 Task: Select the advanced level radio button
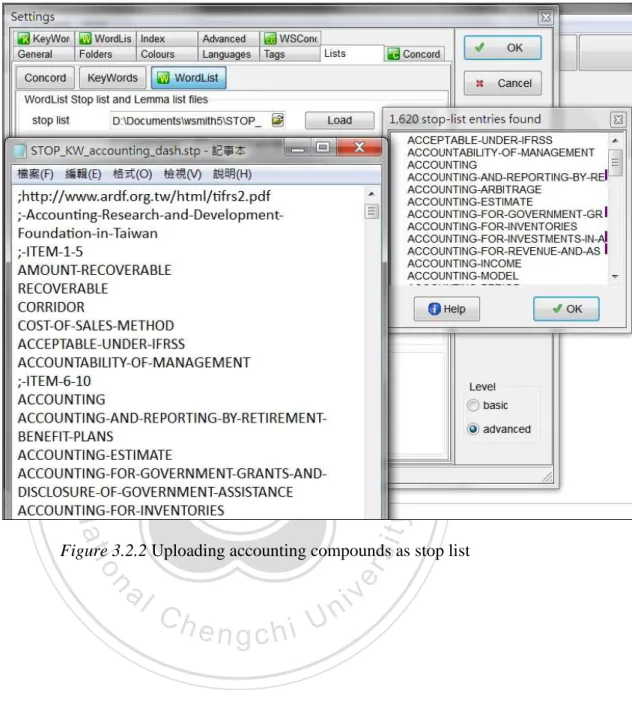(473, 429)
